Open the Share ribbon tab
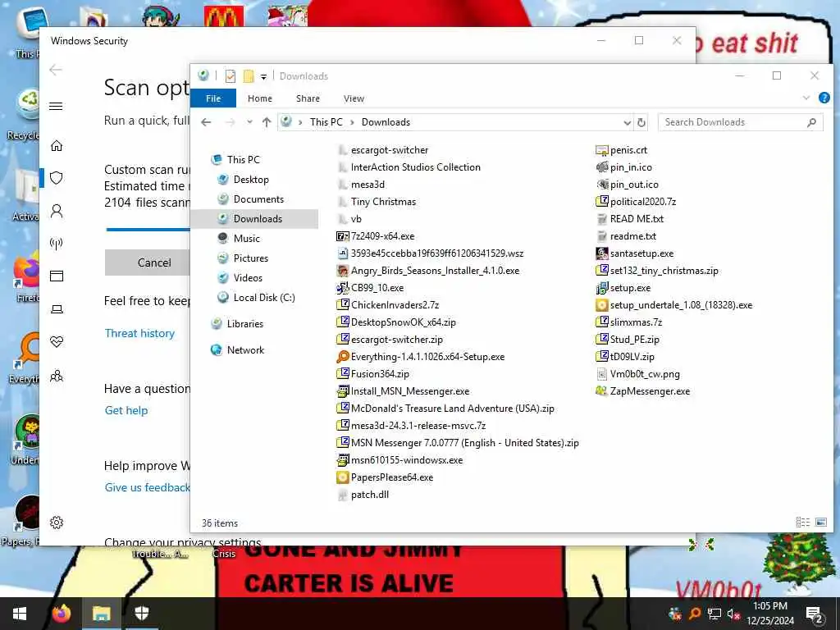840x630 pixels. coord(308,98)
